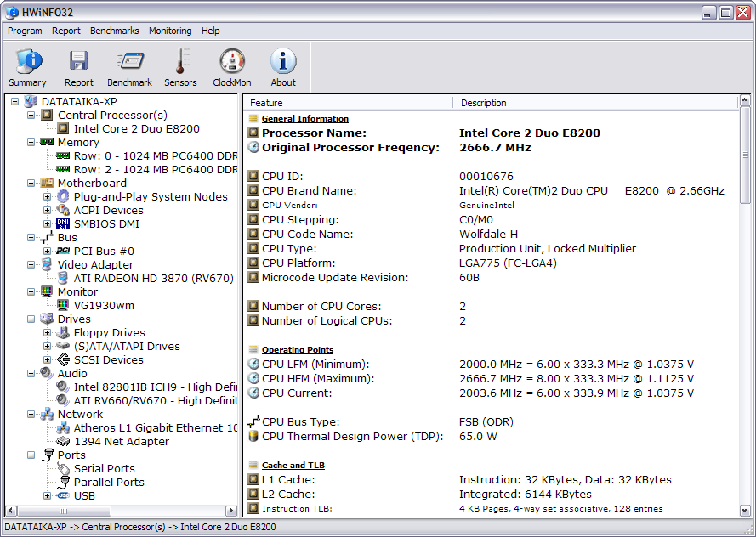The image size is (756, 537).
Task: Click the Description column header
Action: click(x=595, y=103)
